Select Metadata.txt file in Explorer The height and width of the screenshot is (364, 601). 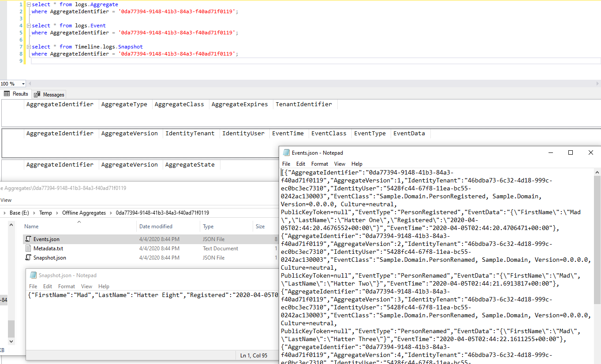click(48, 249)
